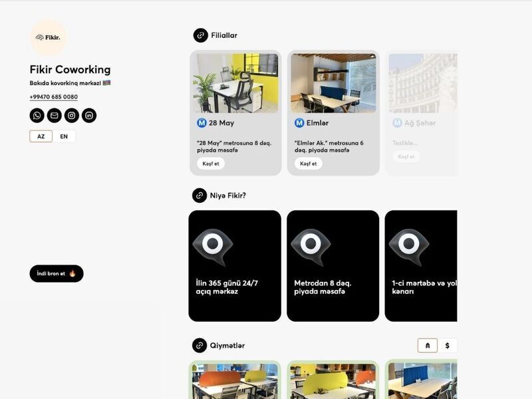The width and height of the screenshot is (532, 399).
Task: Switch language to EN
Action: point(64,136)
